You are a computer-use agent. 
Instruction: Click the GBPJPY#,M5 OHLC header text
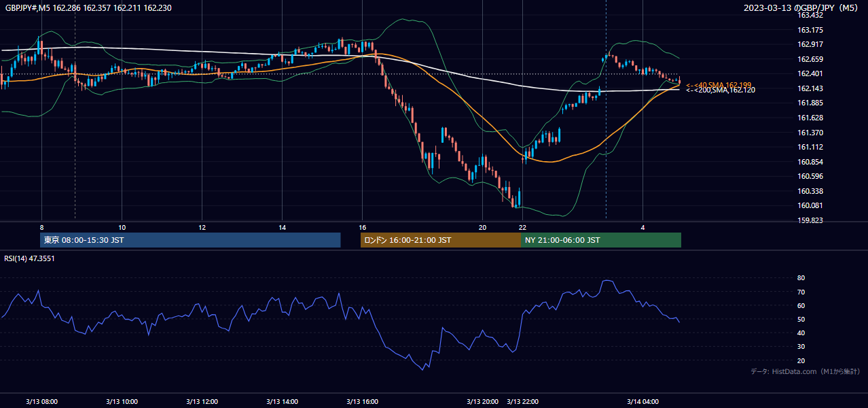tap(88, 8)
